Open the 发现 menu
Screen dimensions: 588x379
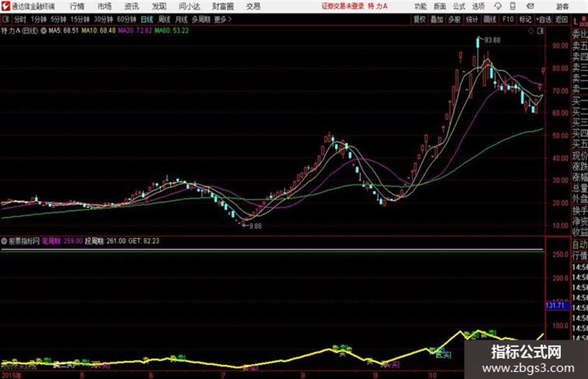(x=159, y=6)
